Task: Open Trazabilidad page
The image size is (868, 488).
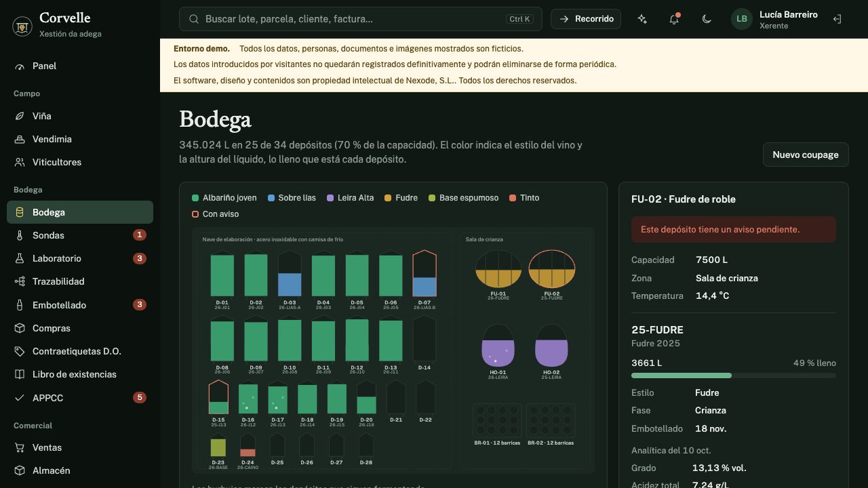Action: (80, 281)
